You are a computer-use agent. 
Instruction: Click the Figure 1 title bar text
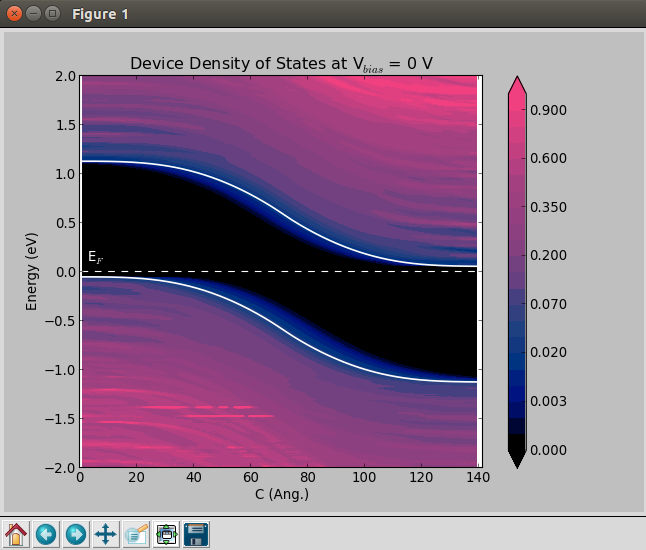100,14
